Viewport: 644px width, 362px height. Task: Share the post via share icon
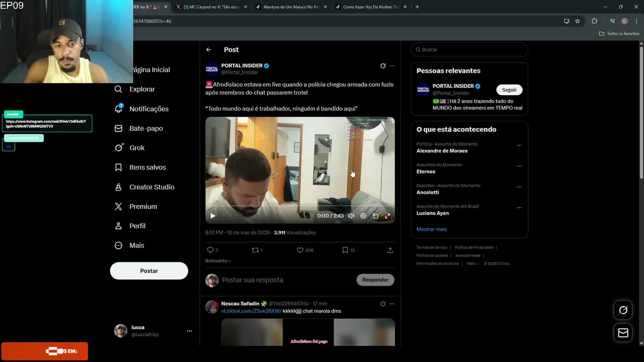click(390, 250)
